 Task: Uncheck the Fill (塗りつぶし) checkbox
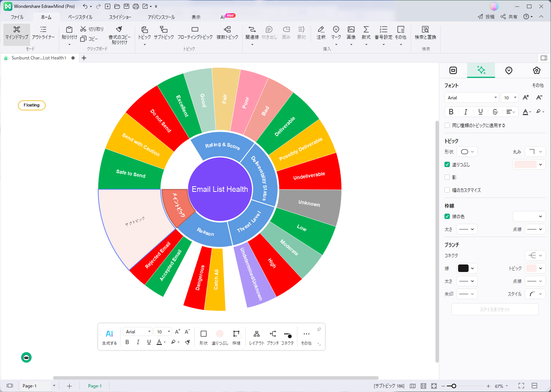pos(447,164)
